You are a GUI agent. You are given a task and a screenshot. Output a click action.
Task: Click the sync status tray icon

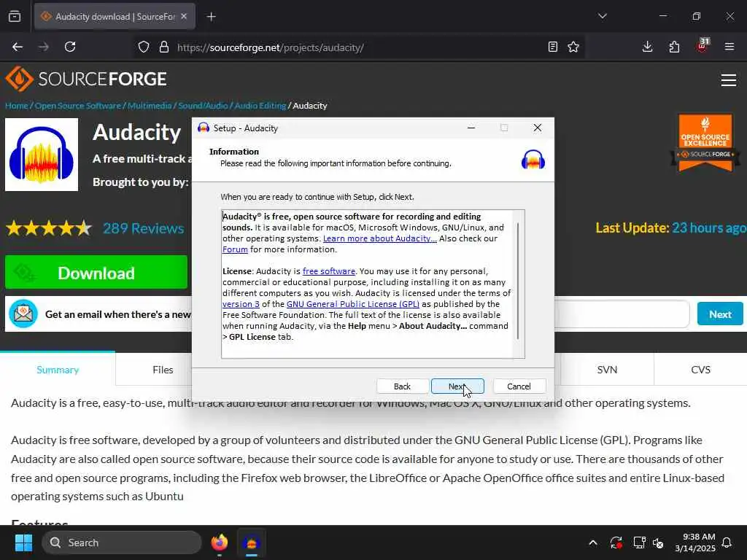tap(616, 542)
